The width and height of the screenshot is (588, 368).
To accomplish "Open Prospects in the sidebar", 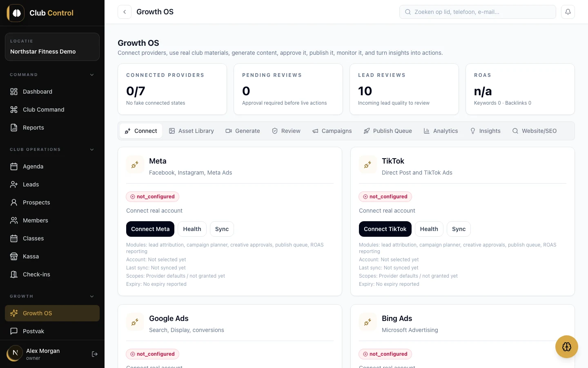I will point(52,202).
